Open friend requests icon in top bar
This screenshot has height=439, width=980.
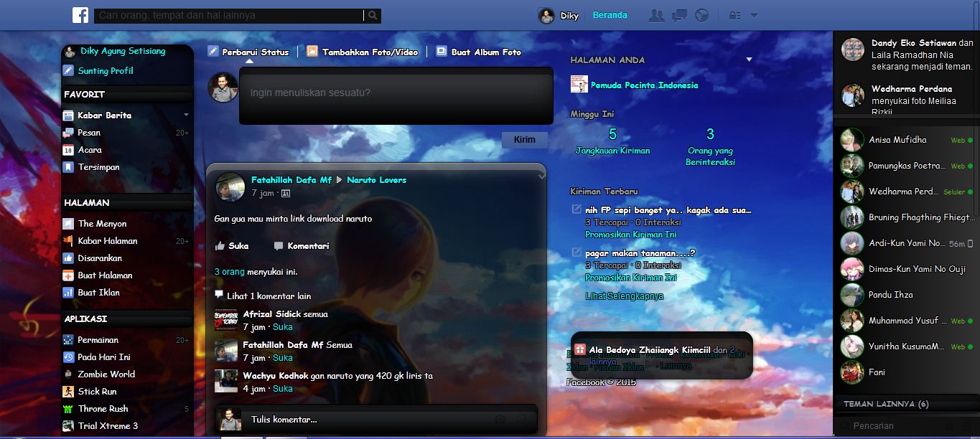click(656, 15)
